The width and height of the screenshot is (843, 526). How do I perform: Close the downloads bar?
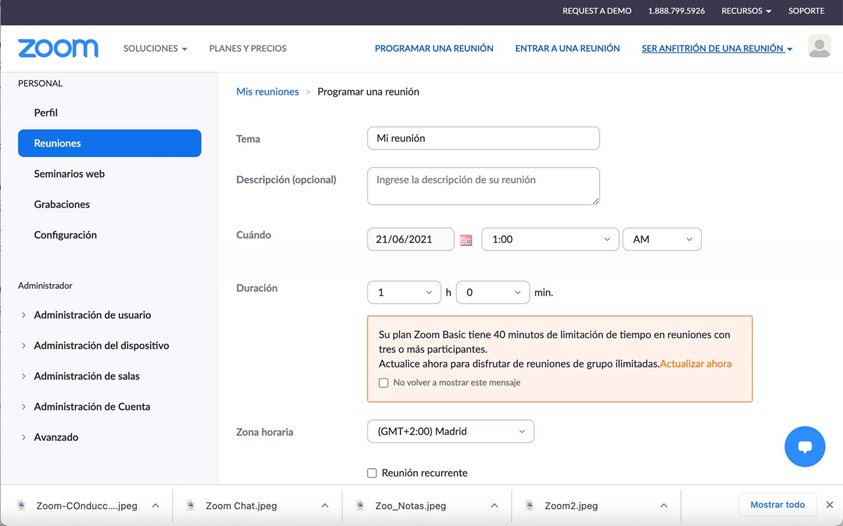(x=830, y=504)
